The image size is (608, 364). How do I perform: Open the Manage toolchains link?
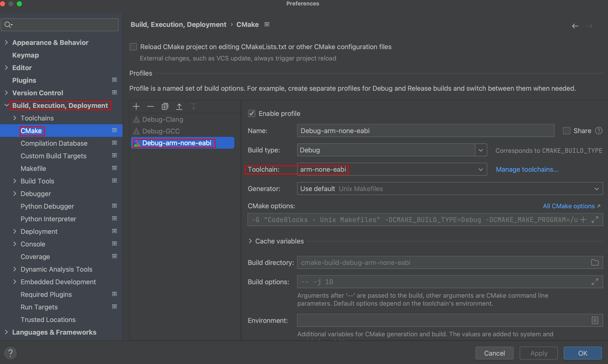click(x=527, y=169)
